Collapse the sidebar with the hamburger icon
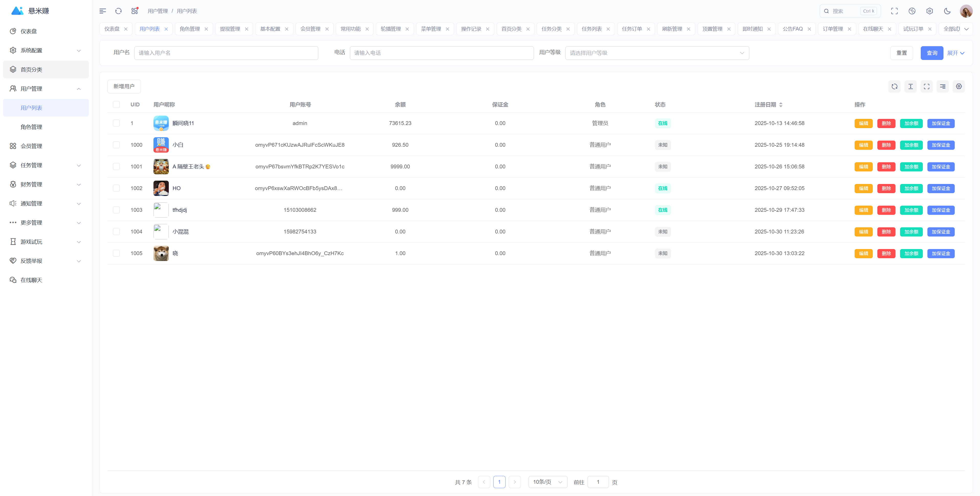Viewport: 980px width, 496px height. (x=103, y=11)
